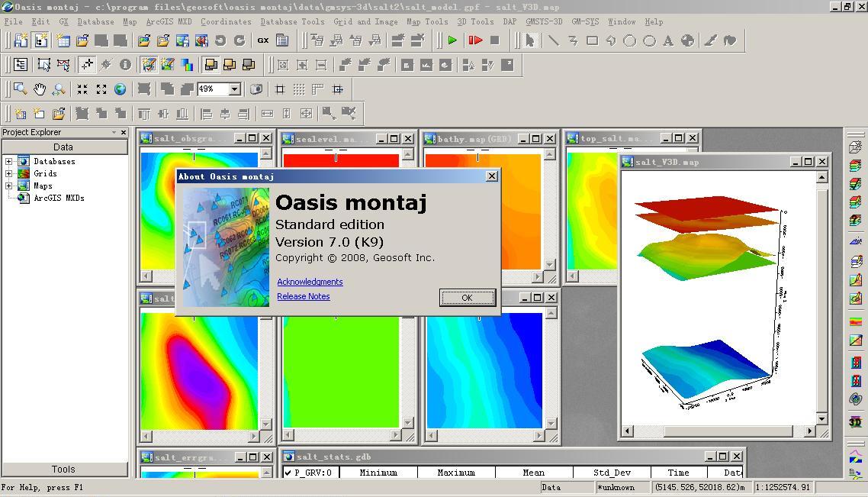
Task: Click the shrink-to-center arrows icon
Action: [x=82, y=89]
